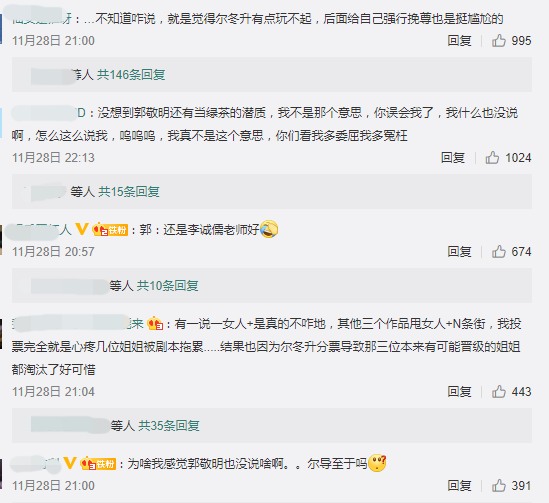
Task: Expand 共15条回复 thread
Action: point(129,191)
